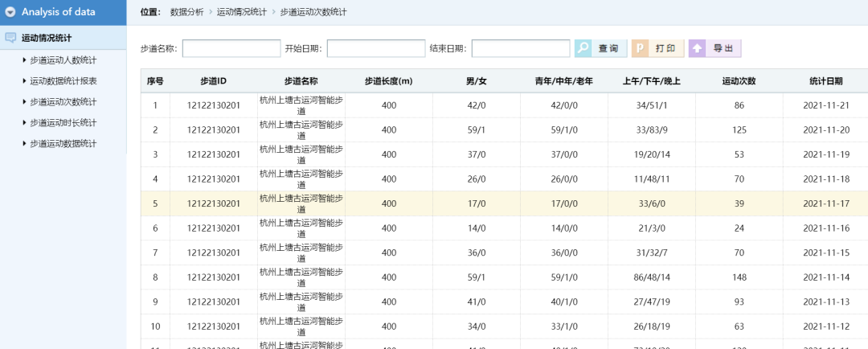The width and height of the screenshot is (868, 349).
Task: Click the 序号 column header
Action: [x=155, y=81]
